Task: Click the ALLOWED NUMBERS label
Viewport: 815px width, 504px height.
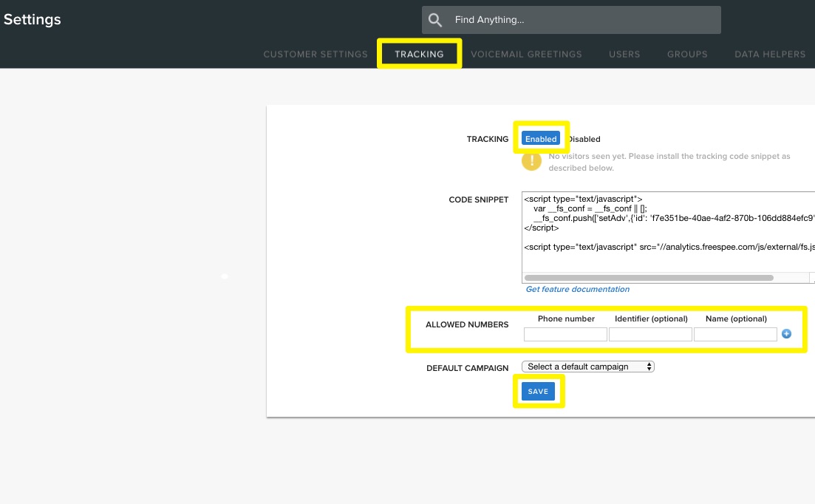Action: [x=467, y=324]
